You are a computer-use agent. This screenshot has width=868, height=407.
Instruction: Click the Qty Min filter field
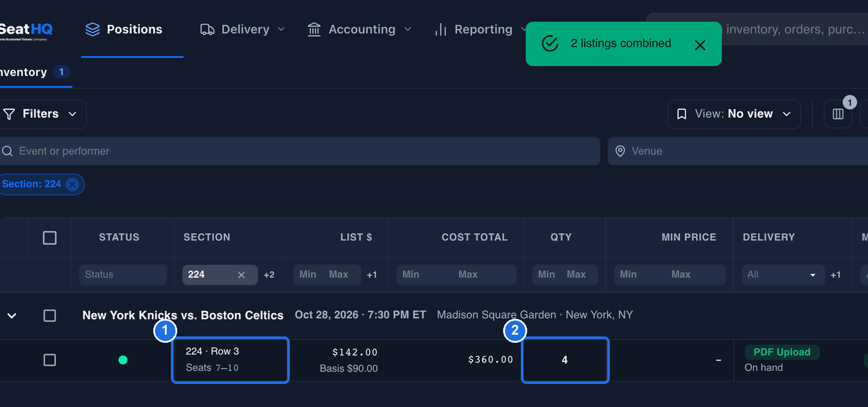(547, 275)
